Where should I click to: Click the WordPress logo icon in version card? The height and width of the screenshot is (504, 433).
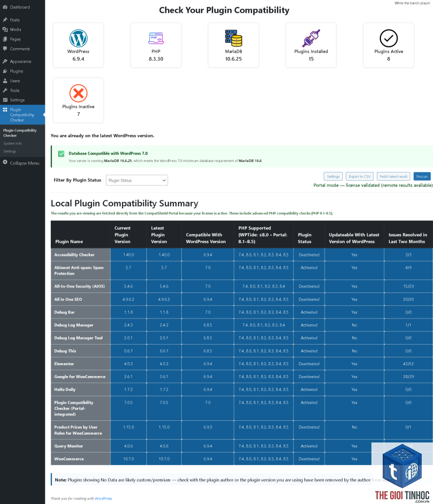pyautogui.click(x=78, y=38)
